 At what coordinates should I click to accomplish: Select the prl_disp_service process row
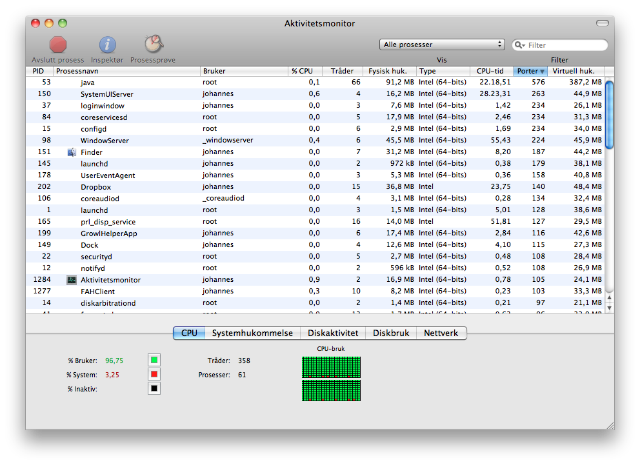click(x=316, y=222)
